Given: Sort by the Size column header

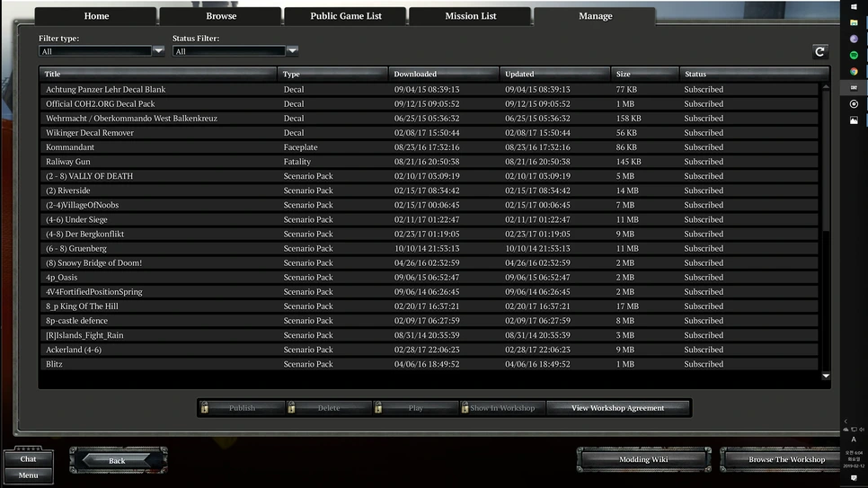Looking at the screenshot, I should pyautogui.click(x=645, y=74).
